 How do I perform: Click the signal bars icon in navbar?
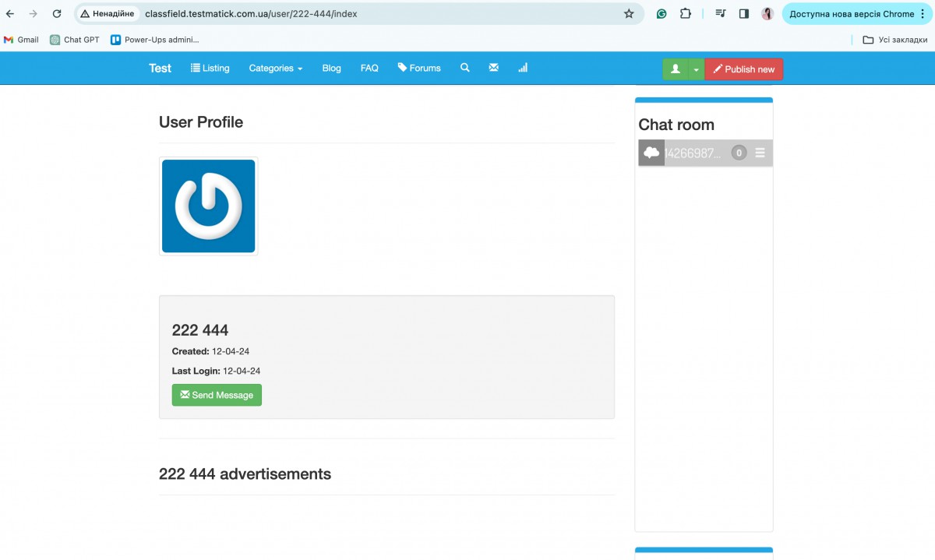tap(523, 68)
